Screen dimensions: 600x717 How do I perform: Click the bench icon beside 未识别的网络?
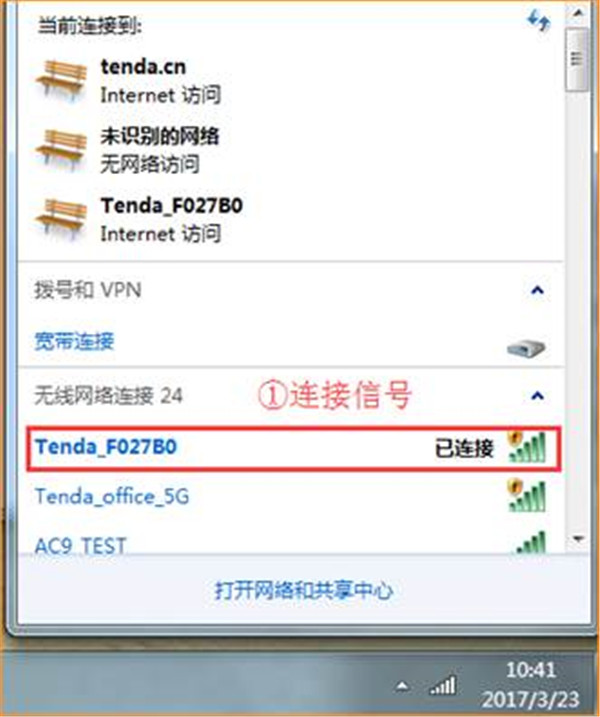(62, 150)
